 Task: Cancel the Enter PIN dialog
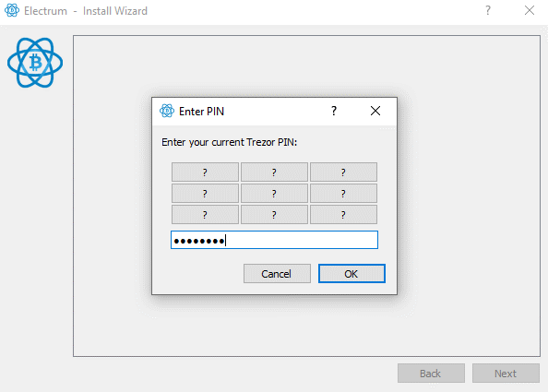277,274
